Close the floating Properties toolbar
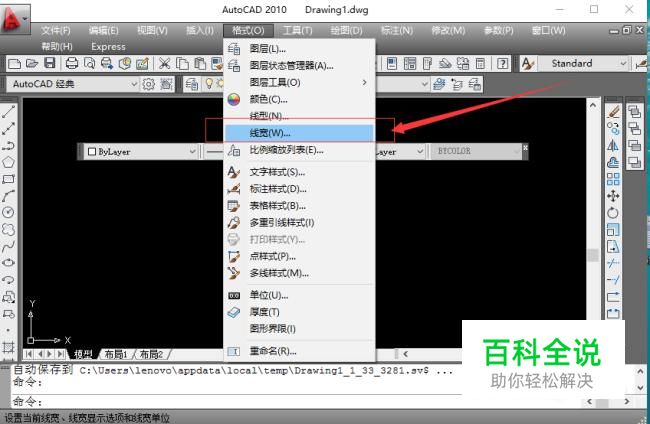 (x=525, y=148)
